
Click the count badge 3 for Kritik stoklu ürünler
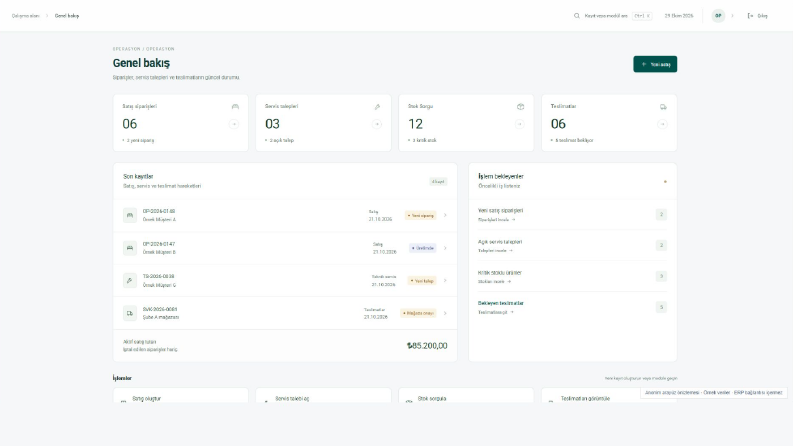tap(661, 276)
